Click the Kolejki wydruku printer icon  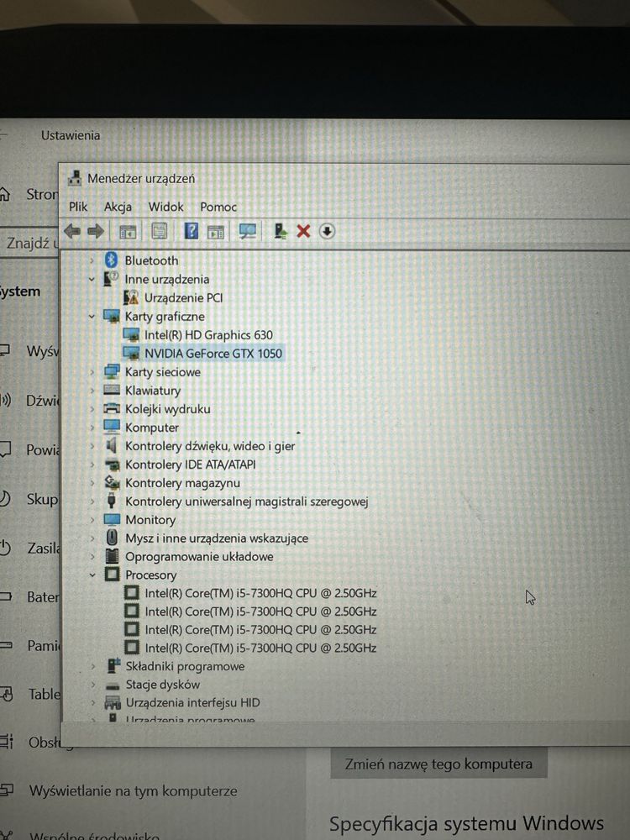point(112,409)
